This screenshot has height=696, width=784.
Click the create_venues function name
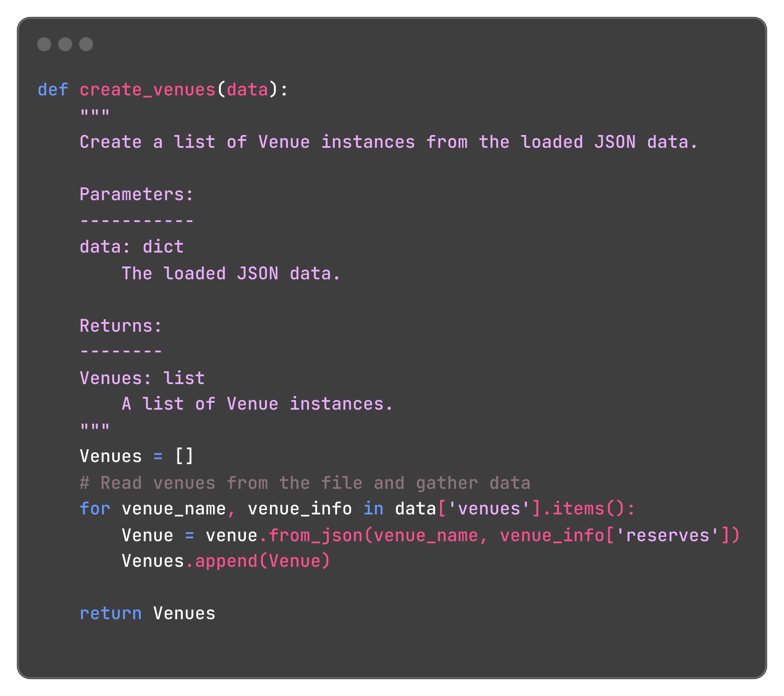(148, 90)
